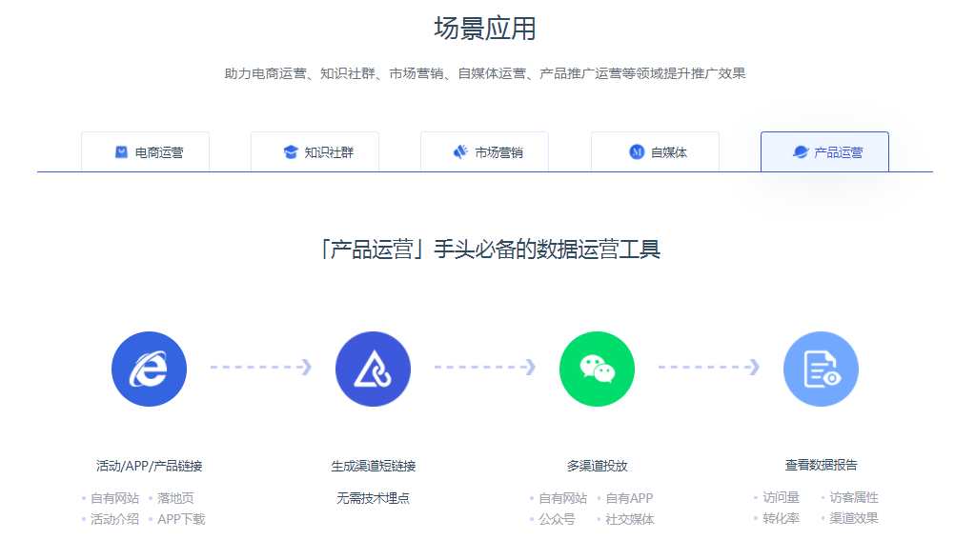955x560 pixels.
Task: Click the 活动介绍 item
Action: pyautogui.click(x=114, y=519)
